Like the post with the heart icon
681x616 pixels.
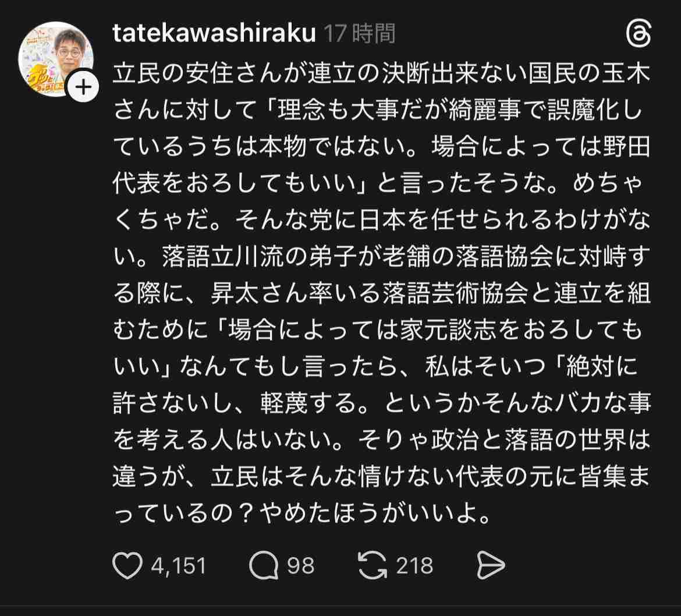[x=126, y=565]
